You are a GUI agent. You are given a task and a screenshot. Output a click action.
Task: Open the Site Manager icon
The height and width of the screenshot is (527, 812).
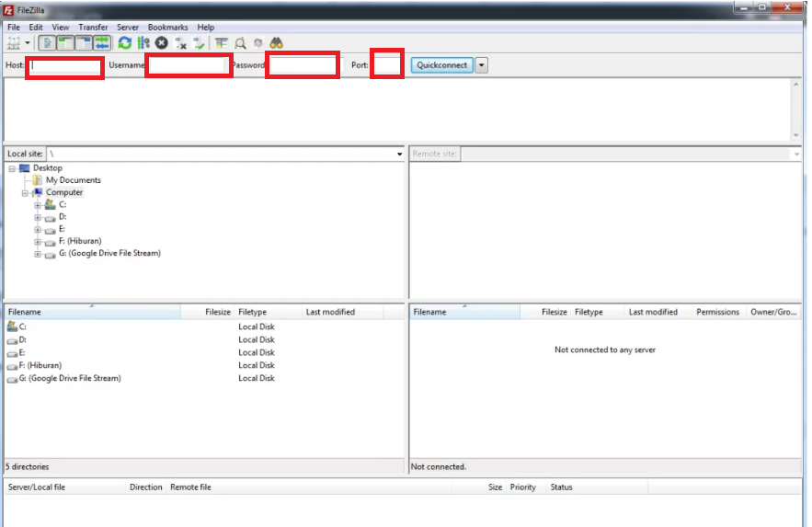[x=14, y=43]
